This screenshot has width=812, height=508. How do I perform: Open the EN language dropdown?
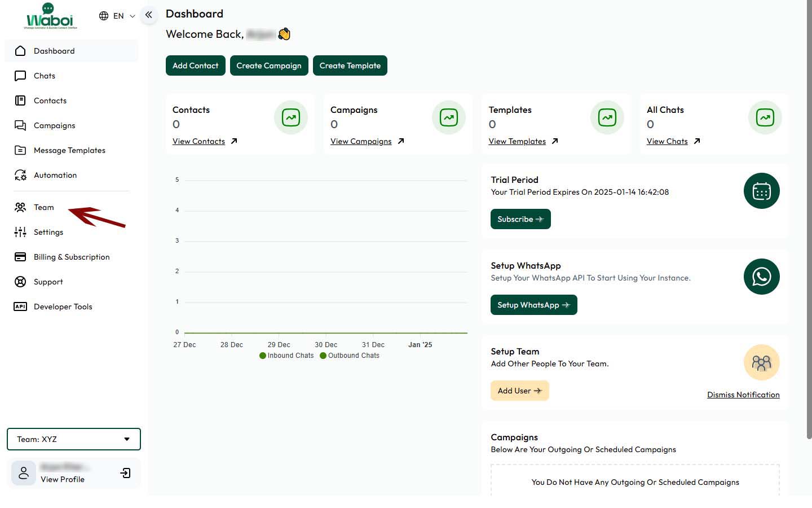(117, 16)
